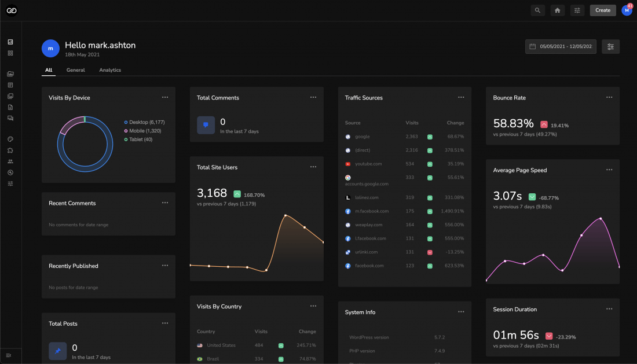Expand the Bounce Rate card three-dot menu
Image resolution: width=637 pixels, height=364 pixels.
[609, 97]
